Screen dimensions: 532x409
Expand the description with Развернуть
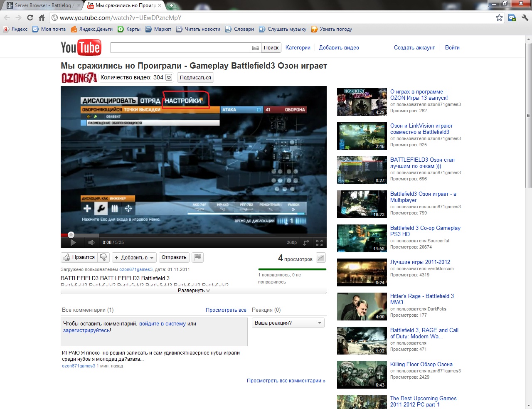[194, 291]
